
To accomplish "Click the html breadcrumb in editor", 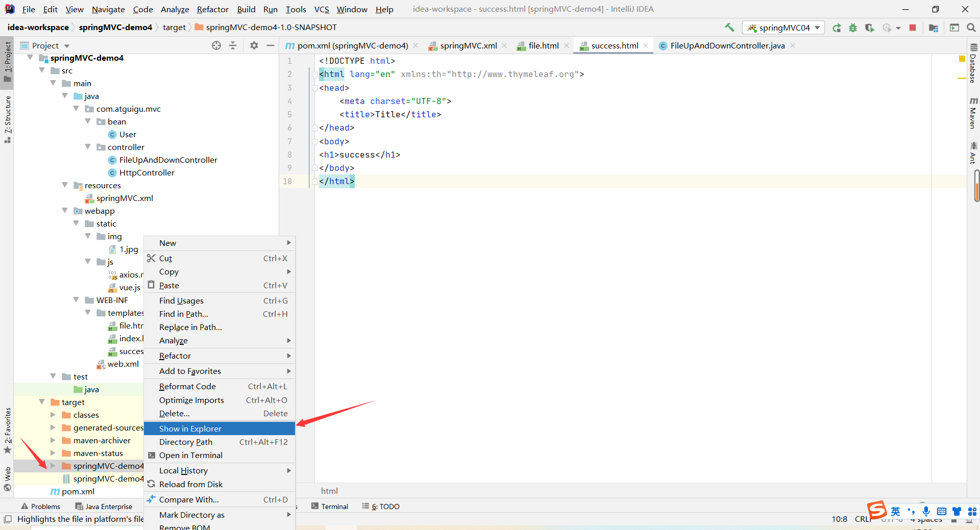I will coord(329,491).
